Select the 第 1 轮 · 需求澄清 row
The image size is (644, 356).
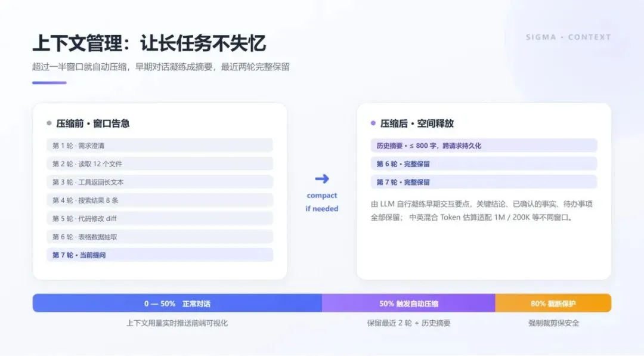160,146
